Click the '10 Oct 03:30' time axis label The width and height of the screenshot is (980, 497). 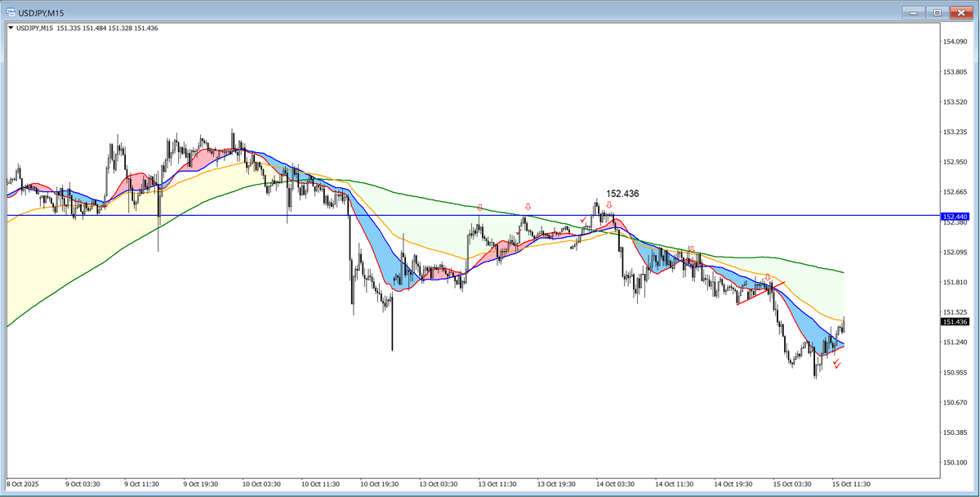pos(261,484)
